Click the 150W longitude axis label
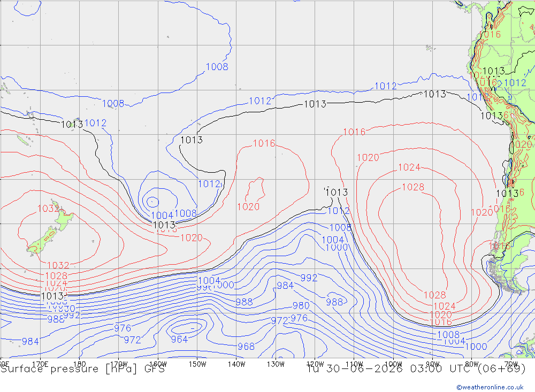This screenshot has width=535, height=392. [x=197, y=364]
